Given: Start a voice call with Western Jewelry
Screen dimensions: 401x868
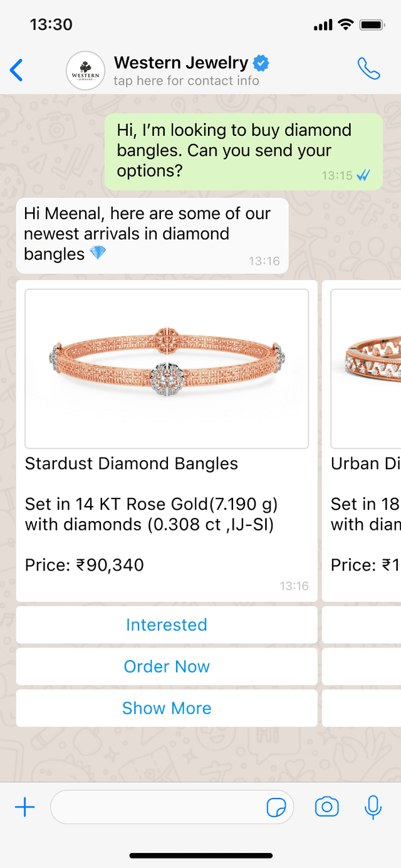Looking at the screenshot, I should pyautogui.click(x=368, y=69).
